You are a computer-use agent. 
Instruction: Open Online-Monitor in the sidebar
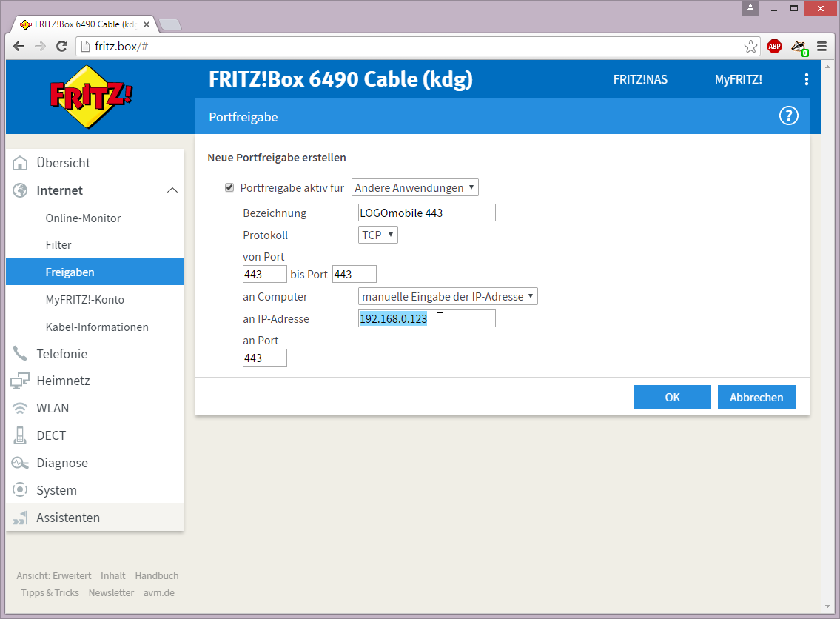click(x=83, y=218)
